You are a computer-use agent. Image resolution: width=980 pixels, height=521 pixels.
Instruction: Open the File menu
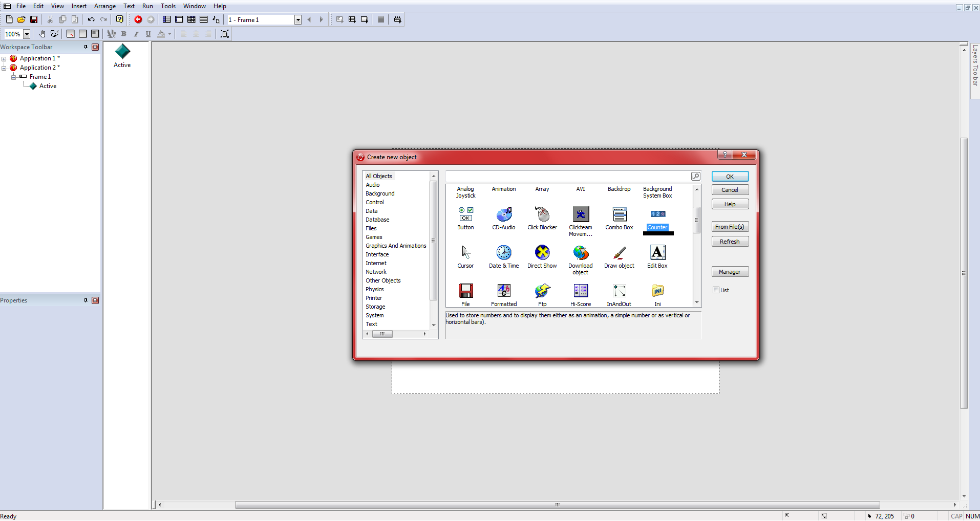[21, 6]
